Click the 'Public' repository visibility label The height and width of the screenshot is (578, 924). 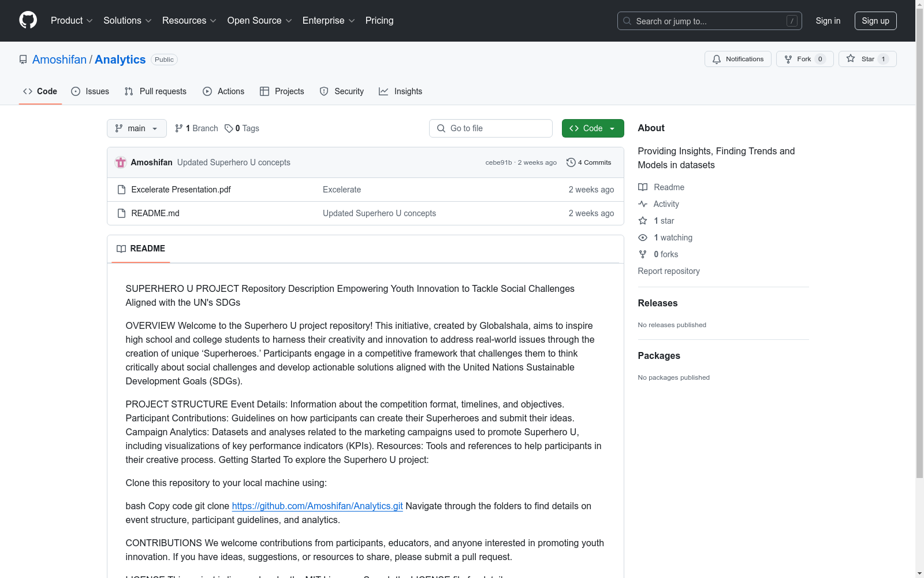(x=164, y=60)
